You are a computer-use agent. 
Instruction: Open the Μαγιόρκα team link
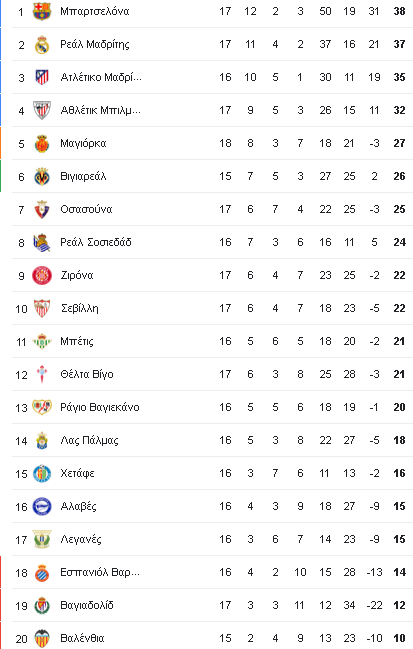click(83, 144)
